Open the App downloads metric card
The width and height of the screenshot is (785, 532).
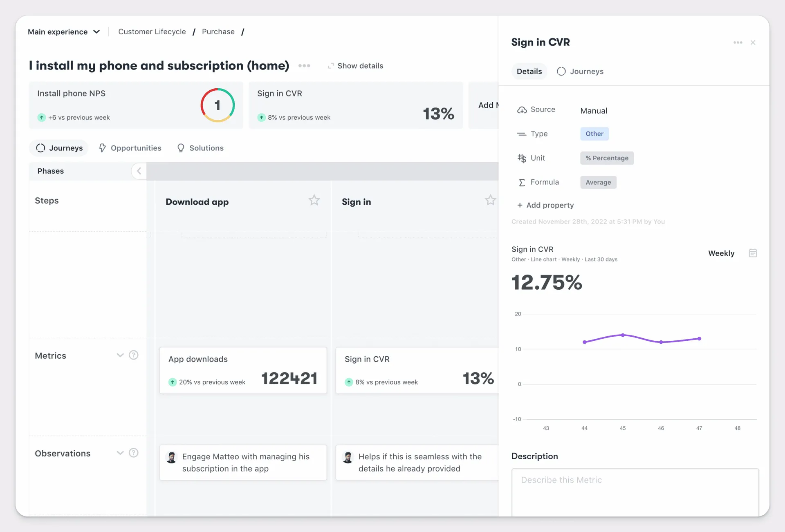243,371
